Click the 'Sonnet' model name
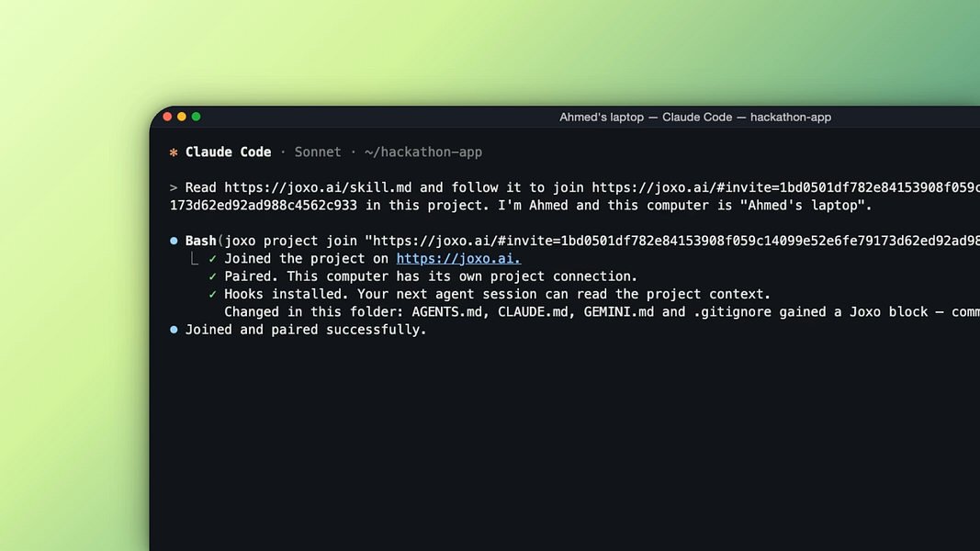The image size is (980, 551). pos(318,152)
